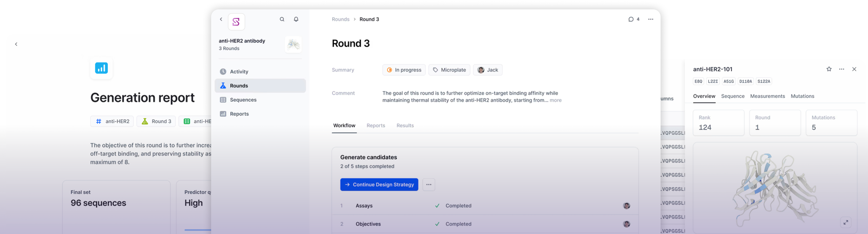Open the Measurements tab for anti-HER2-101

[x=767, y=96]
